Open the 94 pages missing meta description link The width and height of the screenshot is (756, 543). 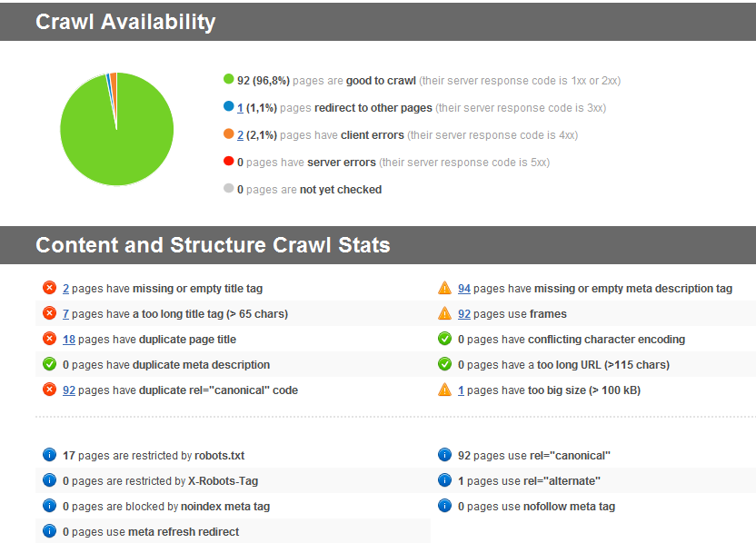coord(463,289)
